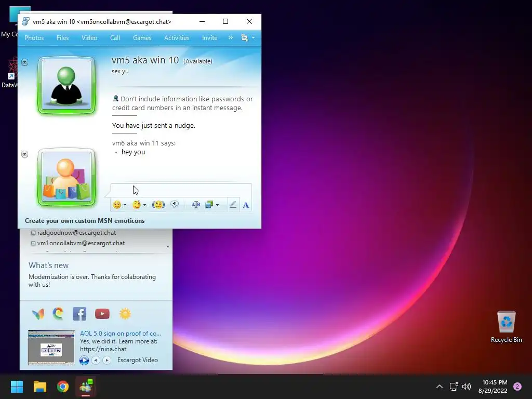Click the vm5 aka win 10 contact name
The width and height of the screenshot is (532, 399).
pyautogui.click(x=145, y=60)
